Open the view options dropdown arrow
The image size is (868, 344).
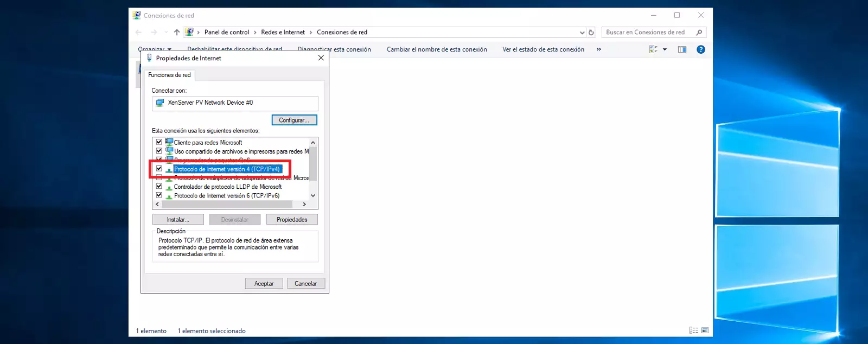click(665, 49)
